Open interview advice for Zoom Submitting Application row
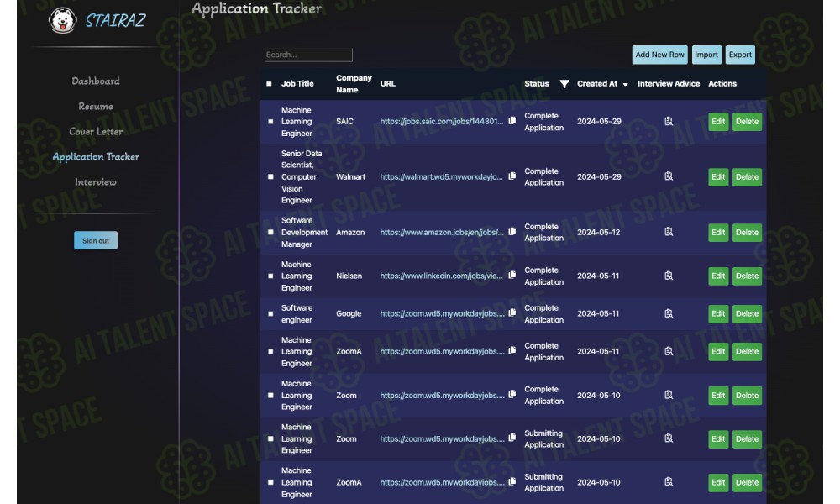The height and width of the screenshot is (504, 840). coord(669,438)
